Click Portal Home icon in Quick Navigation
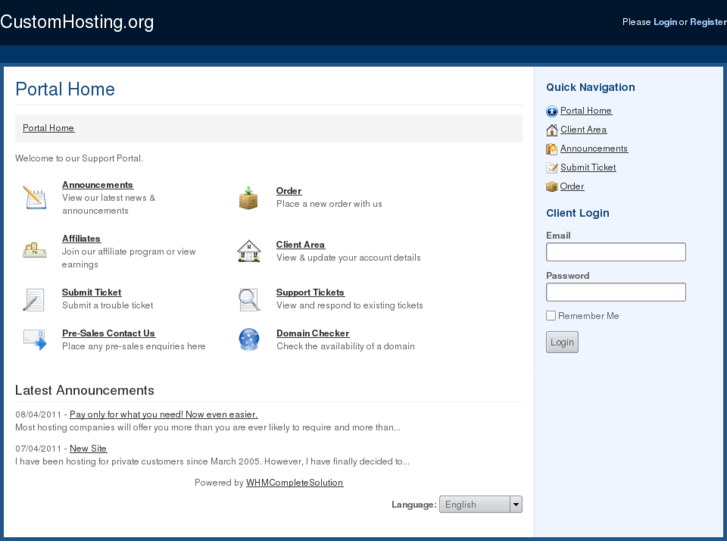The image size is (727, 545). coord(552,111)
